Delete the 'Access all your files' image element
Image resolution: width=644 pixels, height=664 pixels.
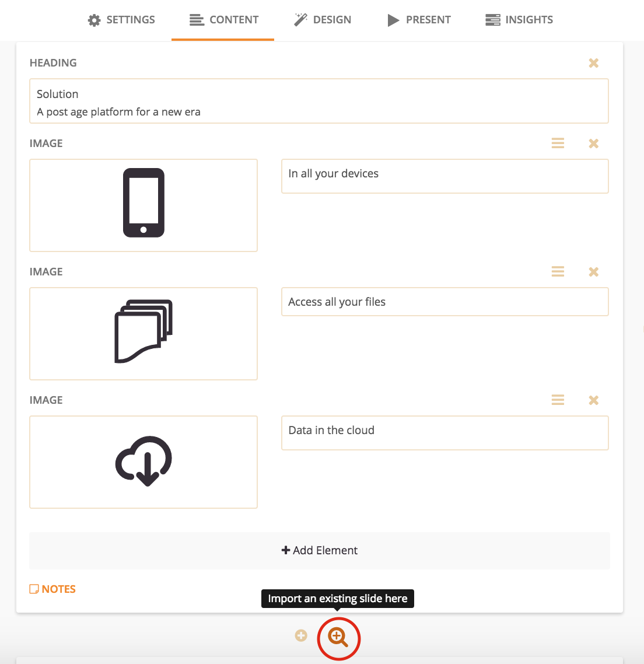tap(594, 272)
